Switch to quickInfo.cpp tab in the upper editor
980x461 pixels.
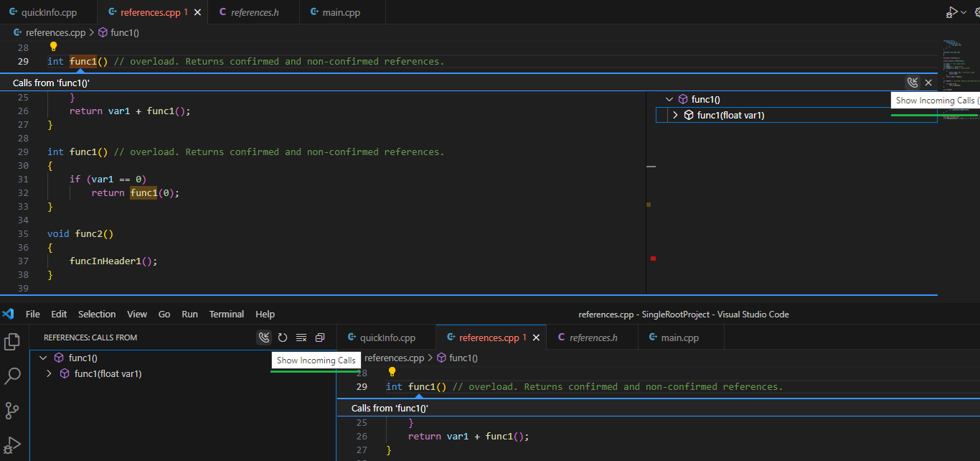pyautogui.click(x=49, y=13)
